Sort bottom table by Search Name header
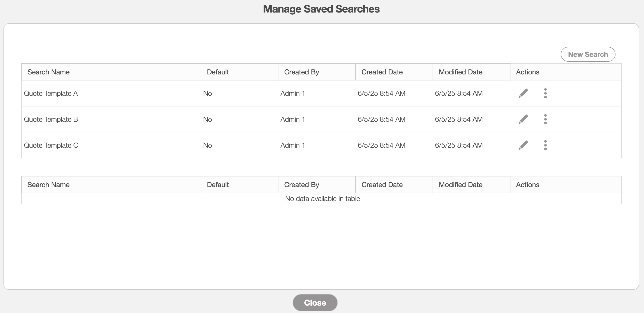The image size is (644, 313). (48, 185)
